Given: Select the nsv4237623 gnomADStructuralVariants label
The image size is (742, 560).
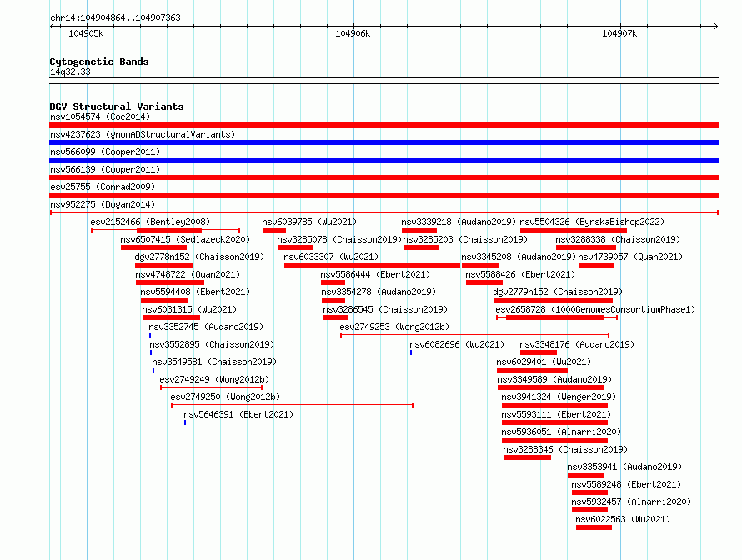Looking at the screenshot, I should tap(143, 134).
